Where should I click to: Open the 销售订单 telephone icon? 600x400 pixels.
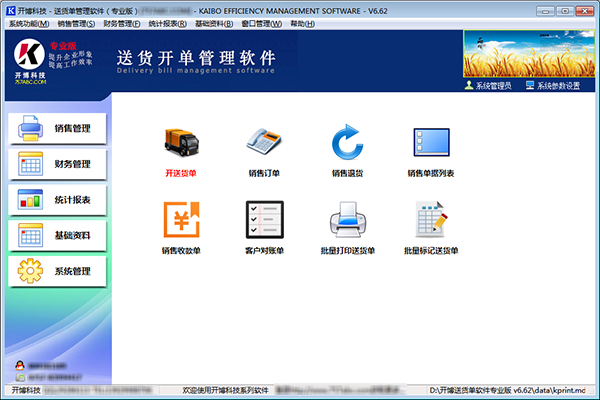coord(264,146)
